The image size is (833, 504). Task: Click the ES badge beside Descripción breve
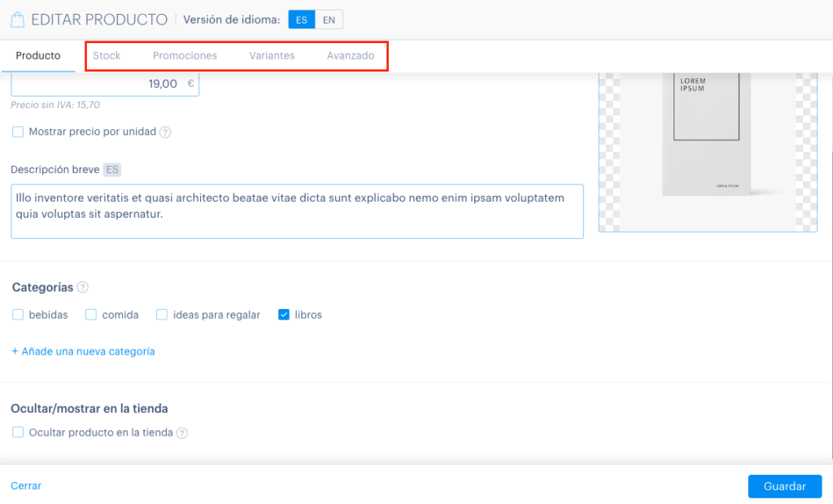[112, 169]
